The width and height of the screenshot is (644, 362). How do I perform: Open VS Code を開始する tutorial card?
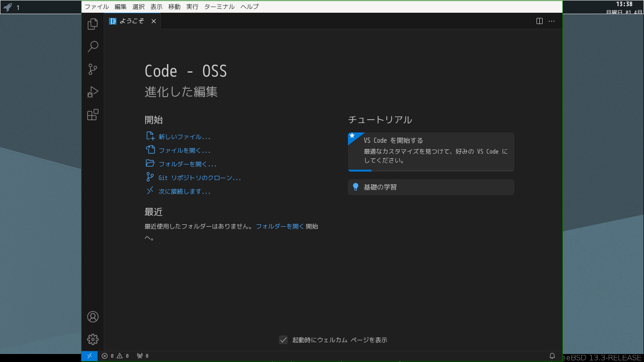click(x=431, y=152)
